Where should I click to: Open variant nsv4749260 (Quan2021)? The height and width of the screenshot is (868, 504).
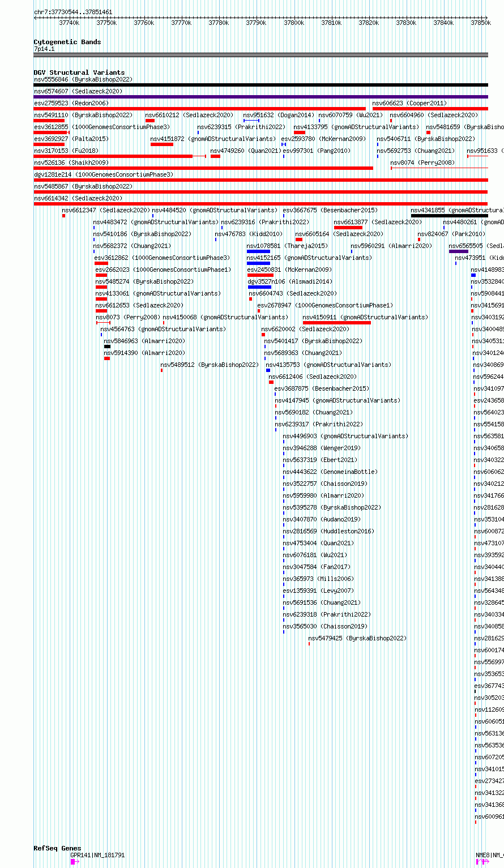(x=246, y=151)
